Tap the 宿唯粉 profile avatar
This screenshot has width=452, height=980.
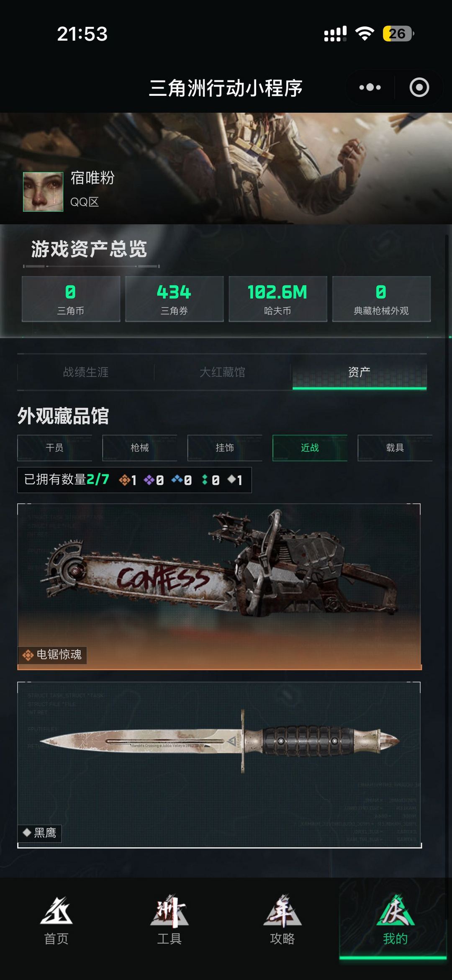(43, 192)
